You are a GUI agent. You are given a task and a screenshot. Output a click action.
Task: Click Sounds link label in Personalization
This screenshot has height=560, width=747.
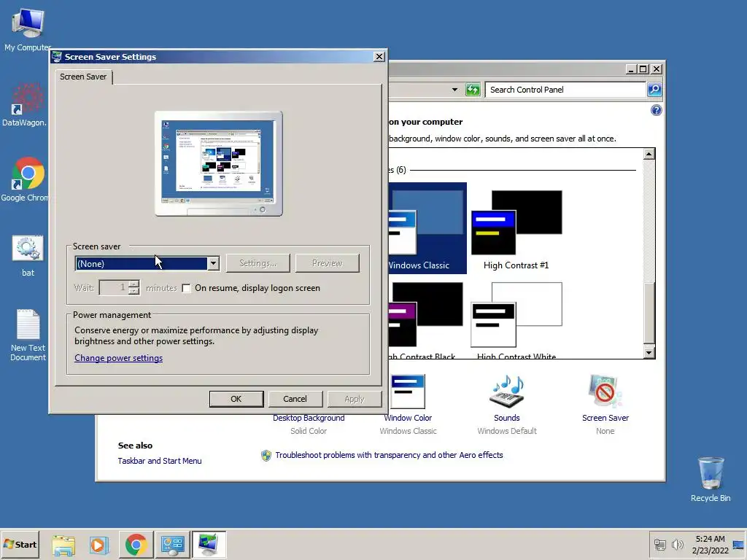[506, 418]
